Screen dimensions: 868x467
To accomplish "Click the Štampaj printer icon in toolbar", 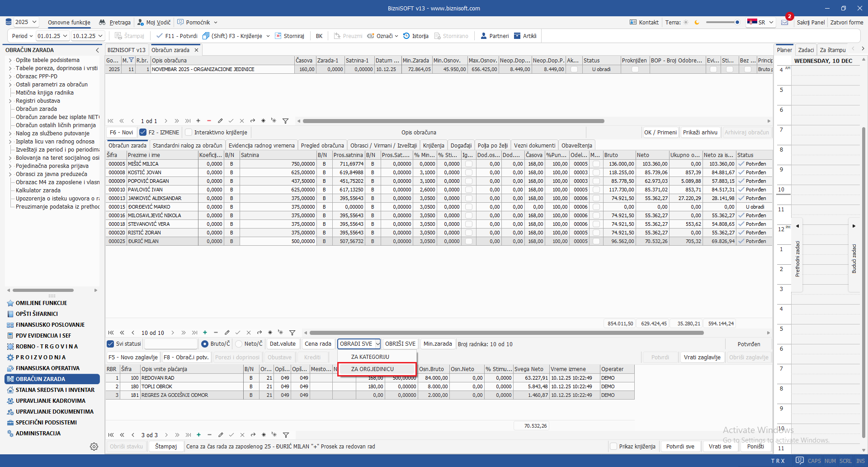I will [x=118, y=36].
